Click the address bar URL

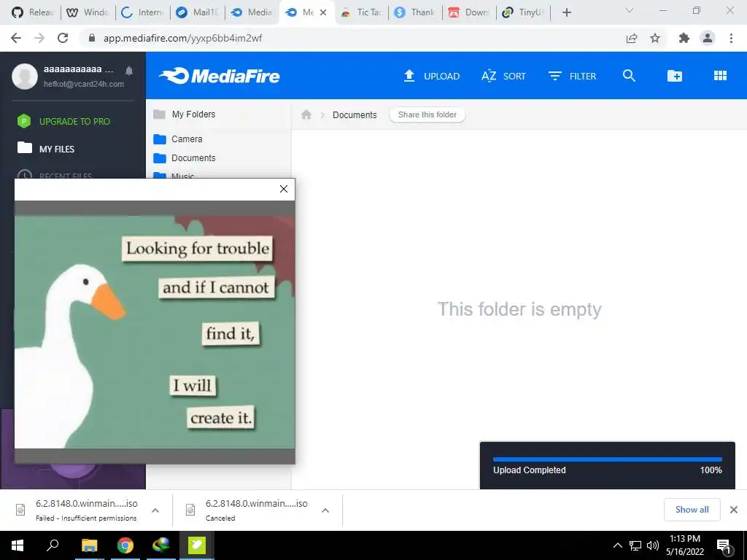coord(183,38)
